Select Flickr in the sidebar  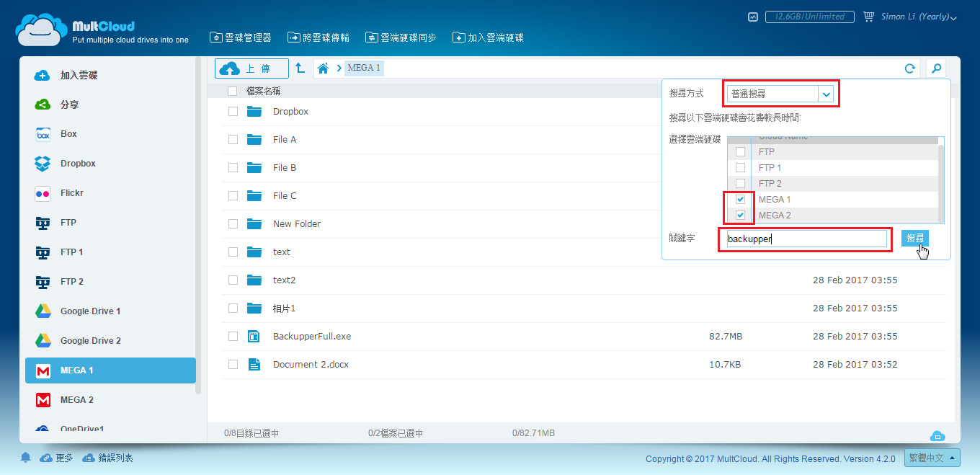pyautogui.click(x=110, y=193)
